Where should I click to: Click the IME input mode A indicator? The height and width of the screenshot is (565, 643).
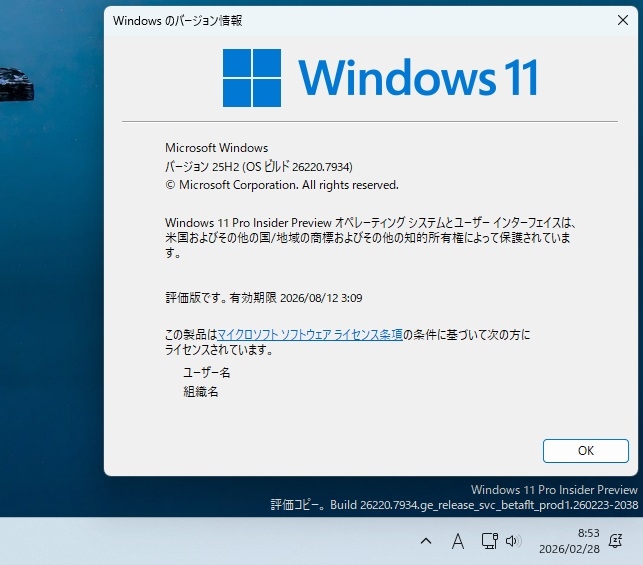point(458,541)
